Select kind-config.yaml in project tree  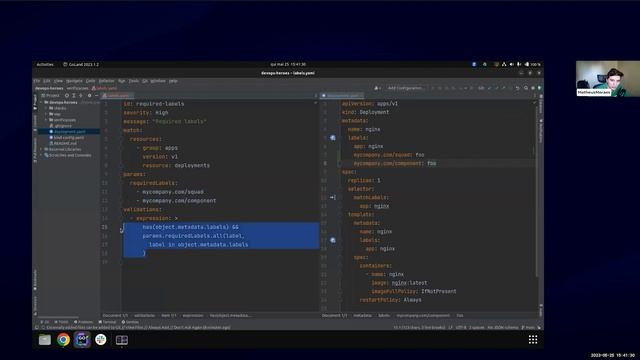click(x=67, y=138)
